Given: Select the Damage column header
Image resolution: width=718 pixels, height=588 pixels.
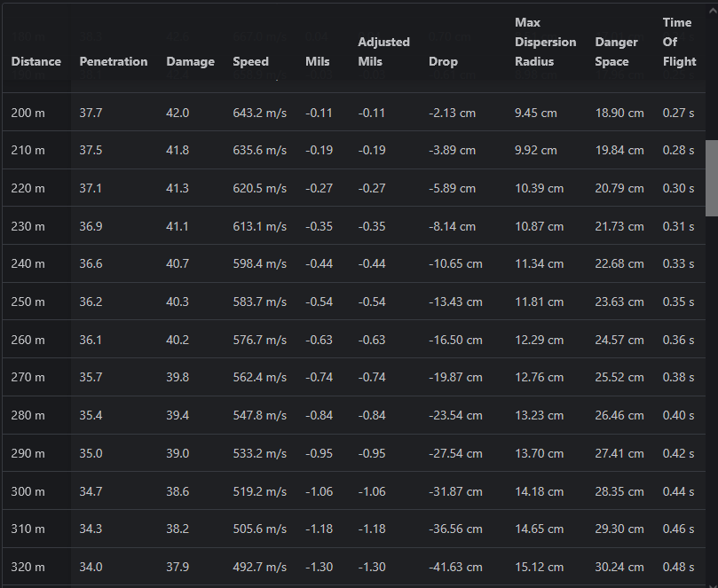Looking at the screenshot, I should click(x=190, y=61).
